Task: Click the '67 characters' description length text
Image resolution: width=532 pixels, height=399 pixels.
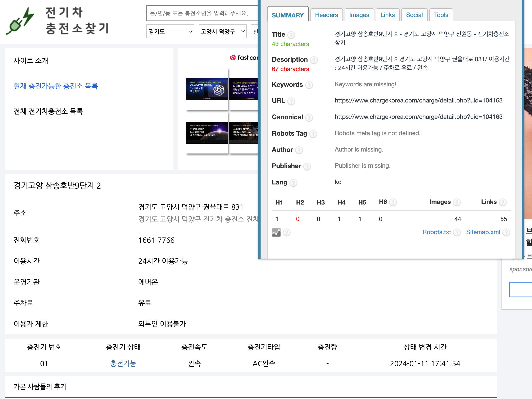Action: tap(290, 69)
